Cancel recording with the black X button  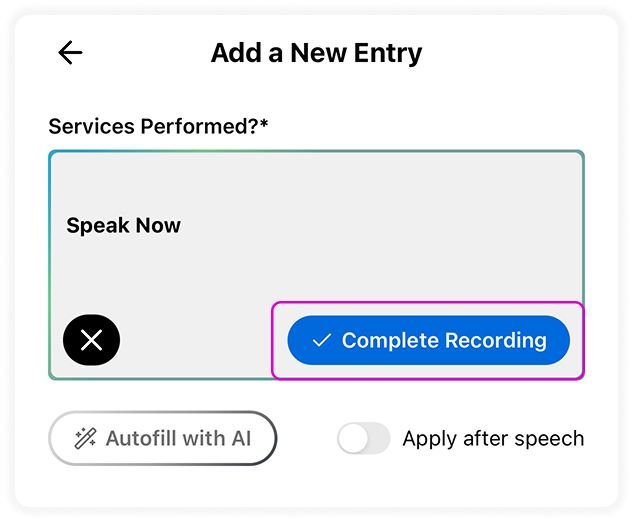coord(91,340)
